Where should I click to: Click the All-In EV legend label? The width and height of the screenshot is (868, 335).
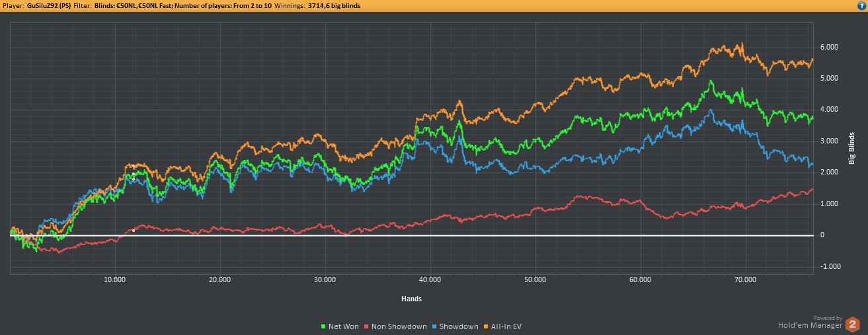click(506, 326)
